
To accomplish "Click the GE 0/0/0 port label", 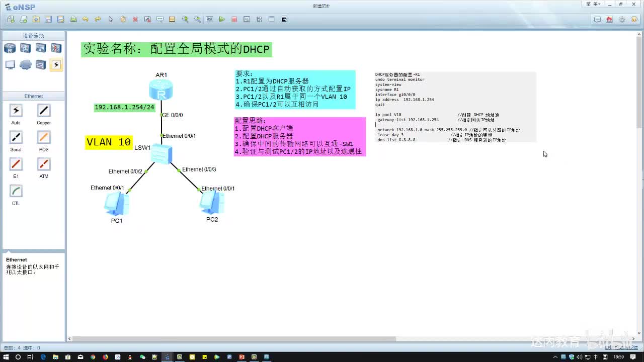I will coord(172,115).
